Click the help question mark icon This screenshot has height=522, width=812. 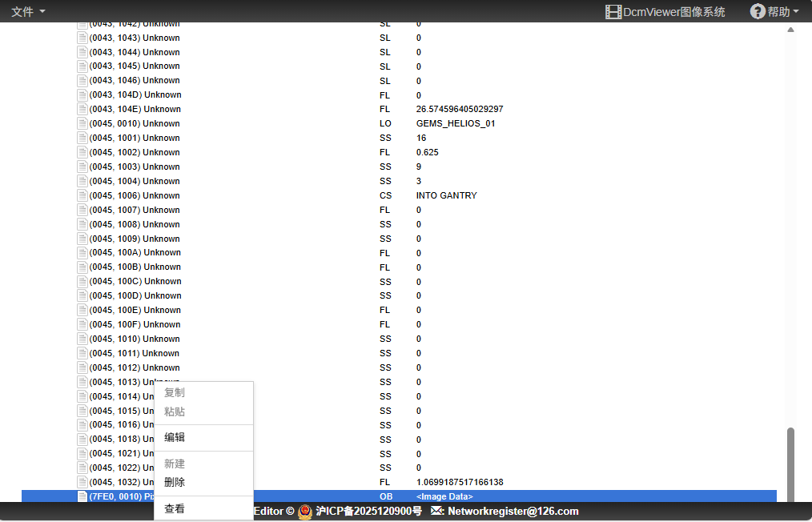tap(758, 11)
